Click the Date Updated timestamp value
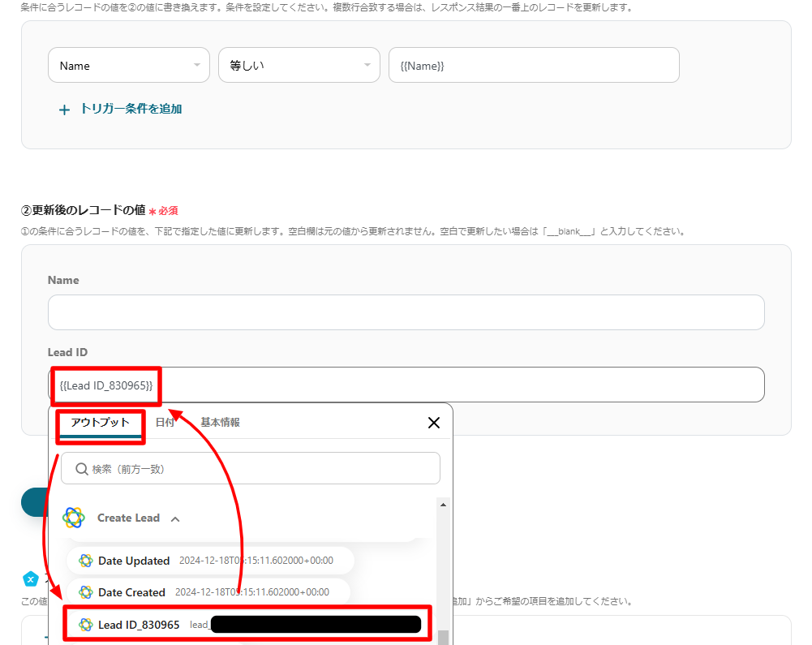Screen dimensions: 812x645 [256, 561]
